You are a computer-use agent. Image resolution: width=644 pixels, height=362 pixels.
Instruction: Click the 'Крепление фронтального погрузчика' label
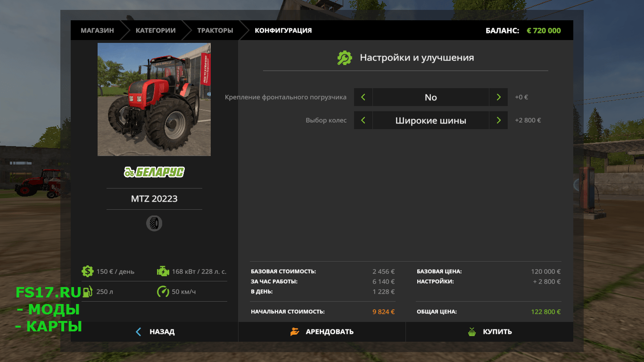click(286, 97)
